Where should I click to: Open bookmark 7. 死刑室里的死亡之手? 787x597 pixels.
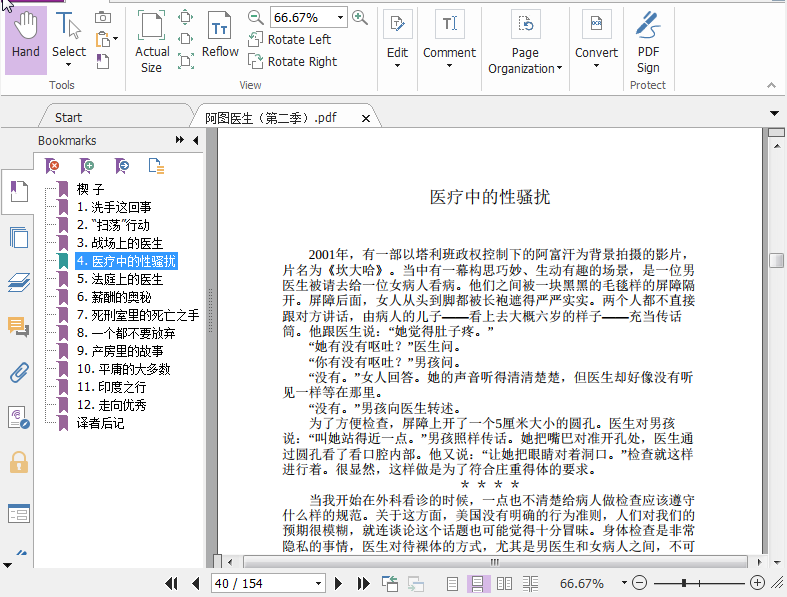coord(137,315)
